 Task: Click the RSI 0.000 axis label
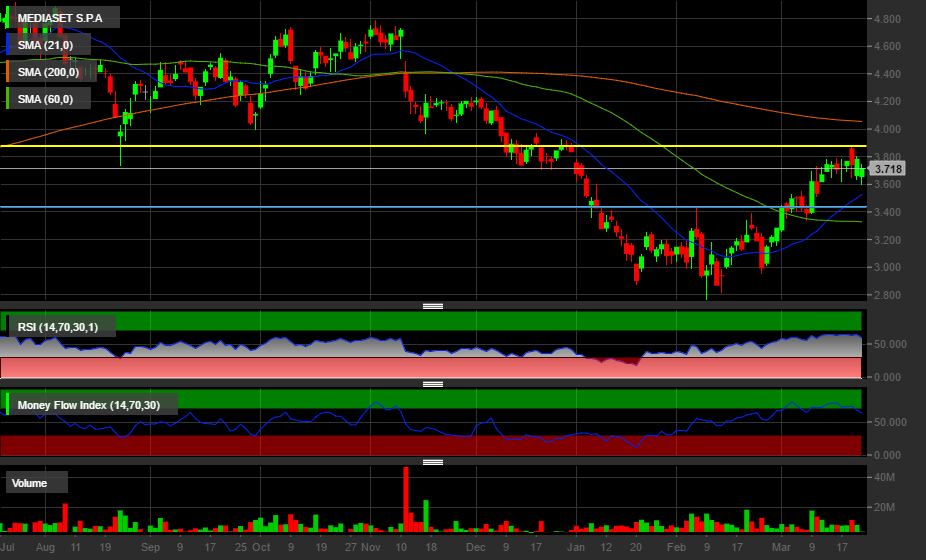[x=888, y=377]
